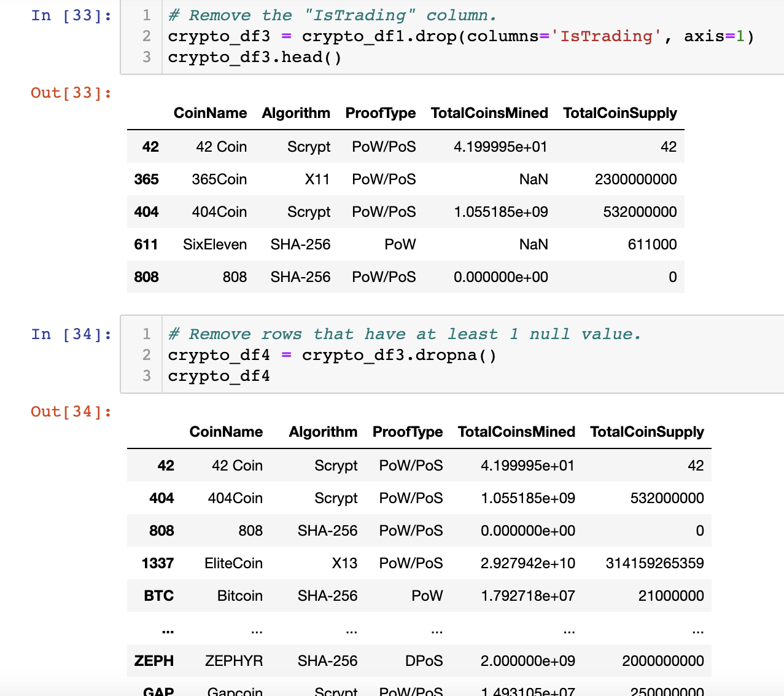The height and width of the screenshot is (696, 784).
Task: Click the value 2000000000 in ZEPH row
Action: [663, 661]
